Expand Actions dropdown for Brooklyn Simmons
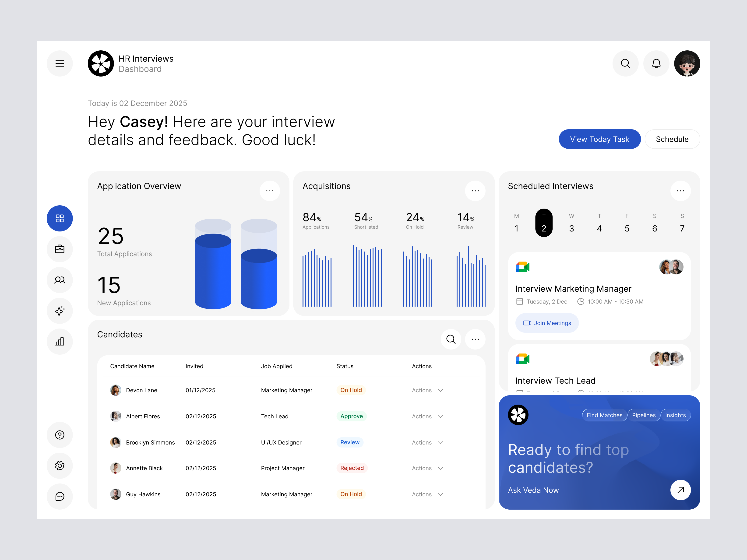The width and height of the screenshot is (747, 560). (427, 443)
